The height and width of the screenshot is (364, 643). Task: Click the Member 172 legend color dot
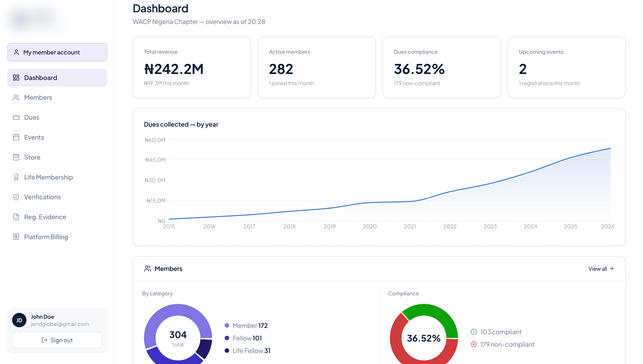pyautogui.click(x=227, y=325)
